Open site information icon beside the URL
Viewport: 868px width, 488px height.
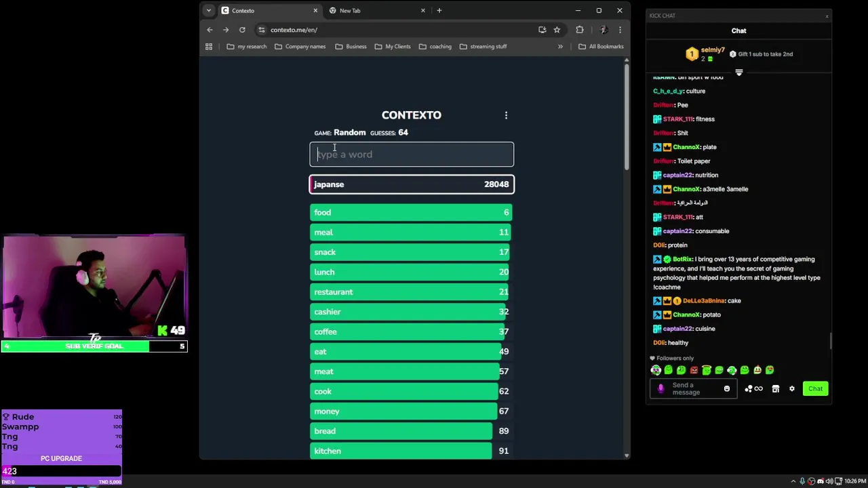[x=262, y=30]
